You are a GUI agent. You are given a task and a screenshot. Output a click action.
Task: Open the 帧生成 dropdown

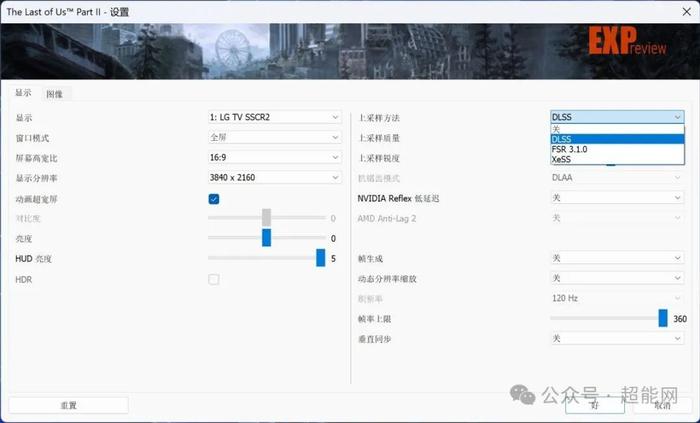617,258
